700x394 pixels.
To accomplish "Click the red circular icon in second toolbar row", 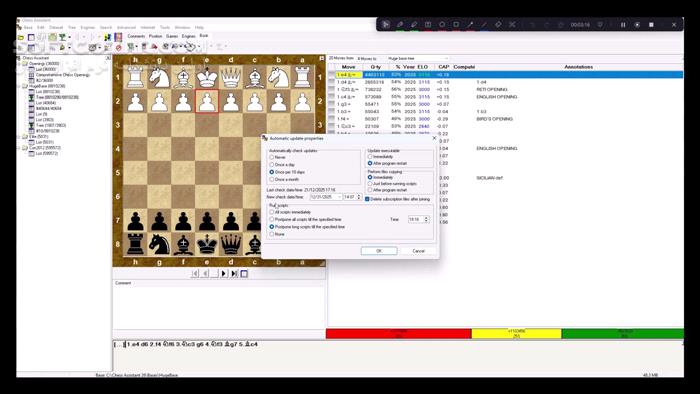I will (x=118, y=47).
